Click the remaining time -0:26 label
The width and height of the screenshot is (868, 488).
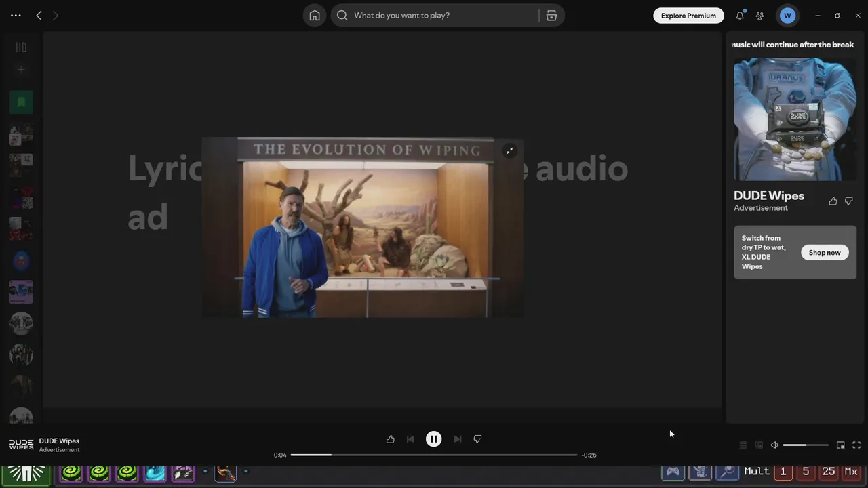point(589,455)
